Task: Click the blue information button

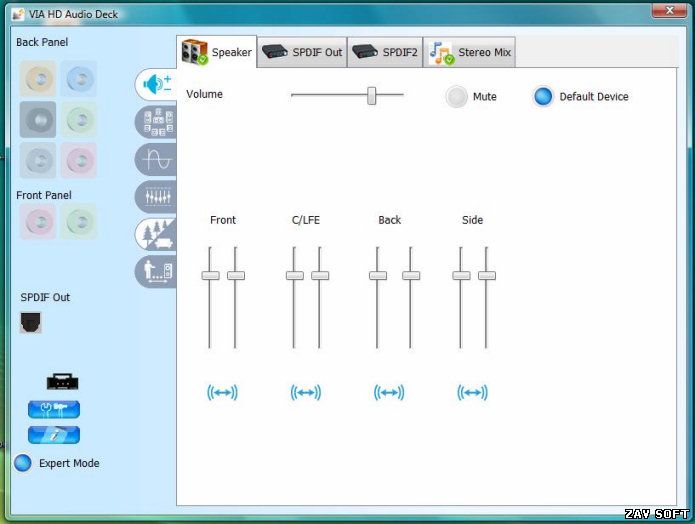Action: pyautogui.click(x=54, y=435)
